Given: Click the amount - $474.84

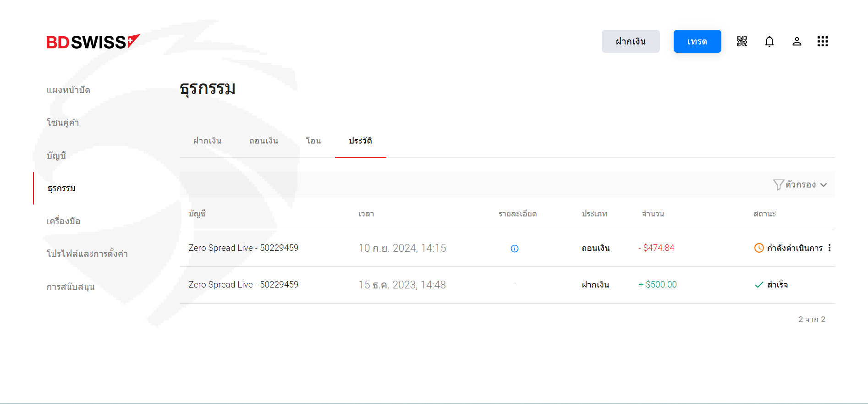Looking at the screenshot, I should click(656, 248).
